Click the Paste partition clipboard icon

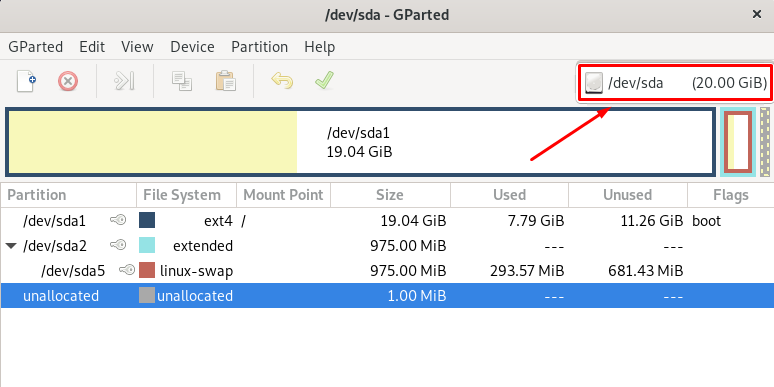pyautogui.click(x=226, y=81)
